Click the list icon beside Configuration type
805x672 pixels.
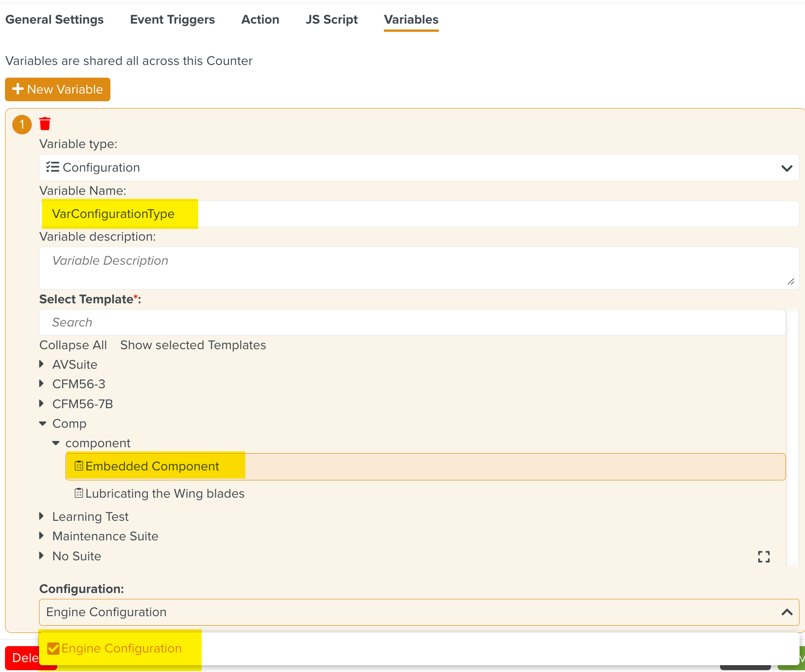click(53, 167)
